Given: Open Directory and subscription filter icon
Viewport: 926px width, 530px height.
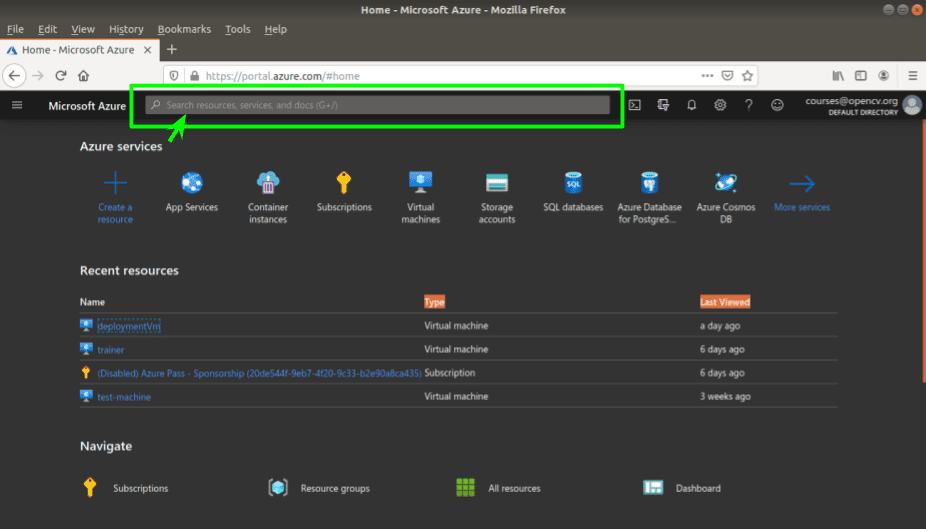Looking at the screenshot, I should [663, 105].
